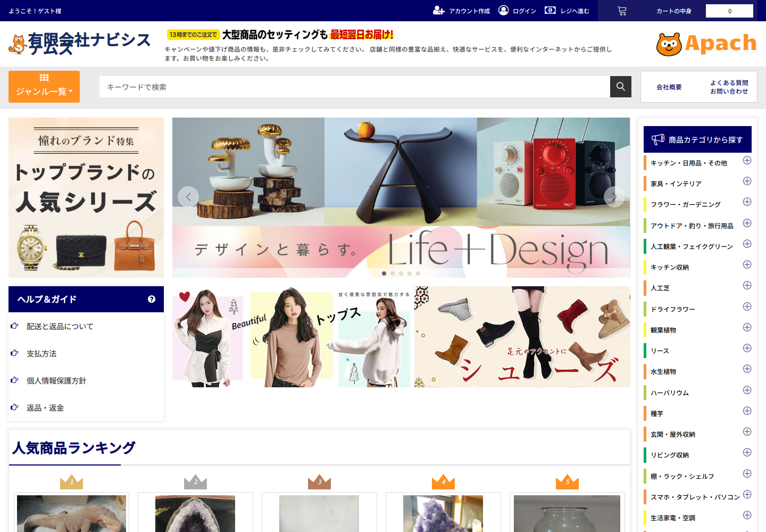Click the help question mark icon
The width and height of the screenshot is (766, 532).
[152, 299]
